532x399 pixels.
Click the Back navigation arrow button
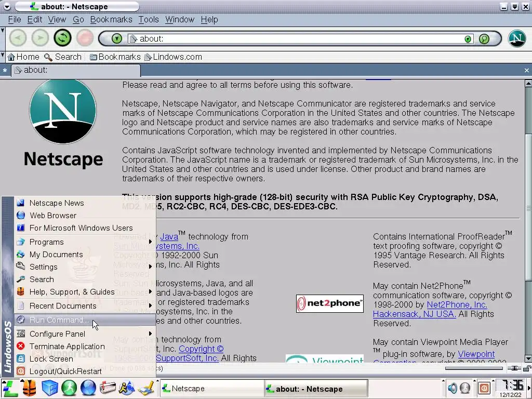pyautogui.click(x=18, y=37)
